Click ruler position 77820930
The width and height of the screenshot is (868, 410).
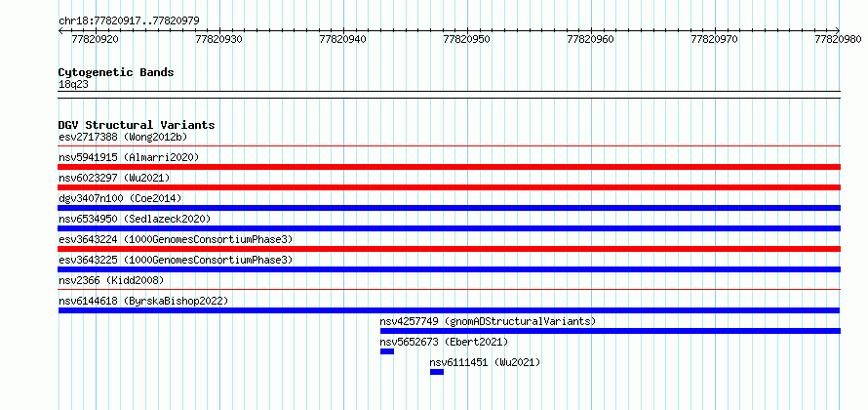[219, 39]
